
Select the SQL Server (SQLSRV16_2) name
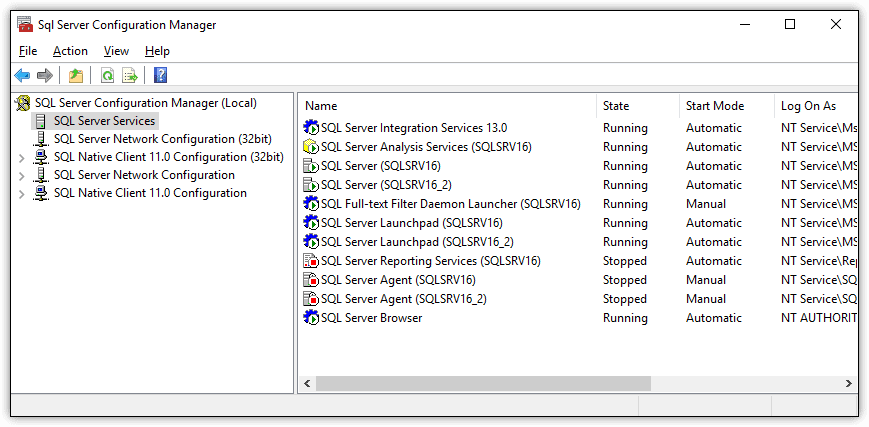(386, 185)
